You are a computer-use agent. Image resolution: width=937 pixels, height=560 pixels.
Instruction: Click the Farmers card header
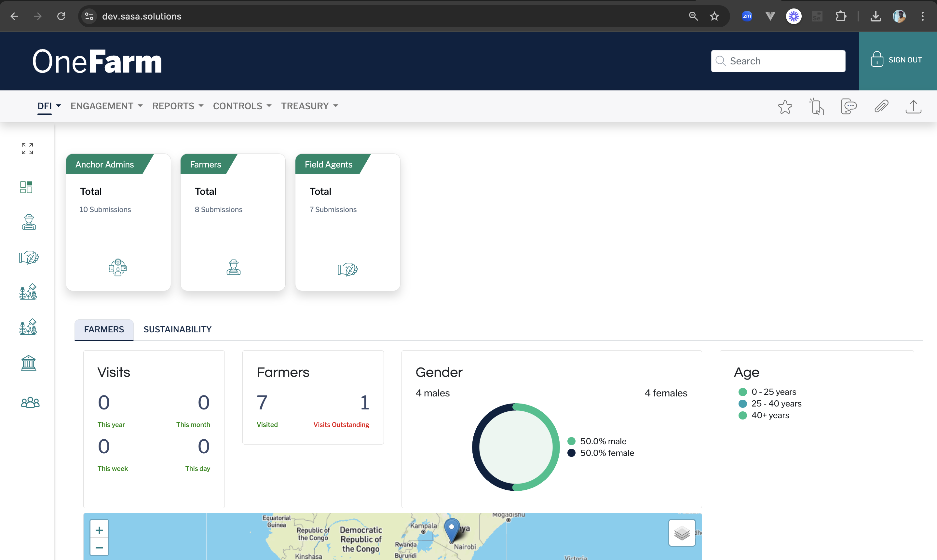(209, 164)
